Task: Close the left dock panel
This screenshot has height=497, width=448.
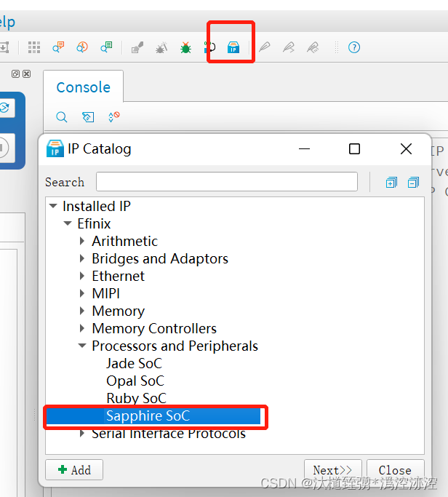Action: (27, 73)
